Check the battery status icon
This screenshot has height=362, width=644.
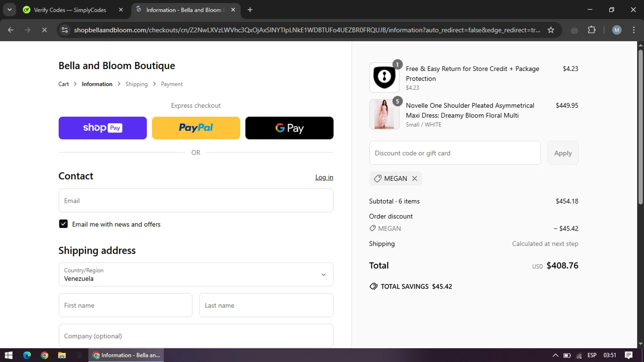567,355
